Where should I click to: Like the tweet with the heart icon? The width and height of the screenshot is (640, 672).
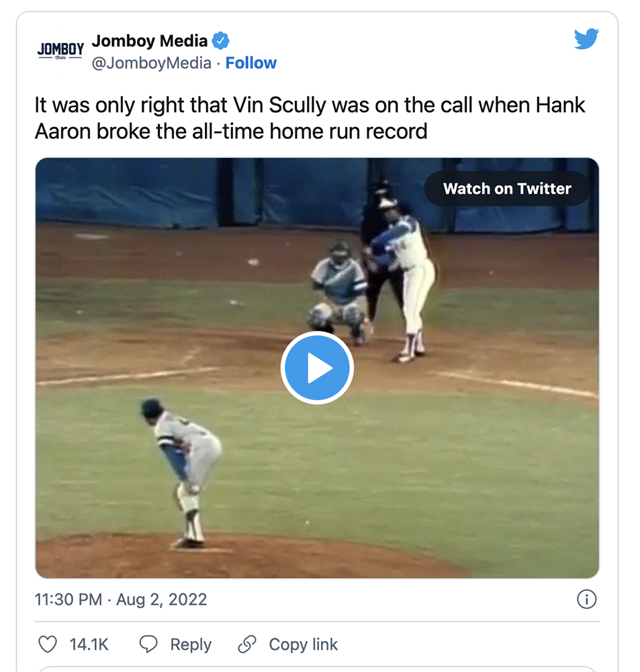click(x=48, y=645)
